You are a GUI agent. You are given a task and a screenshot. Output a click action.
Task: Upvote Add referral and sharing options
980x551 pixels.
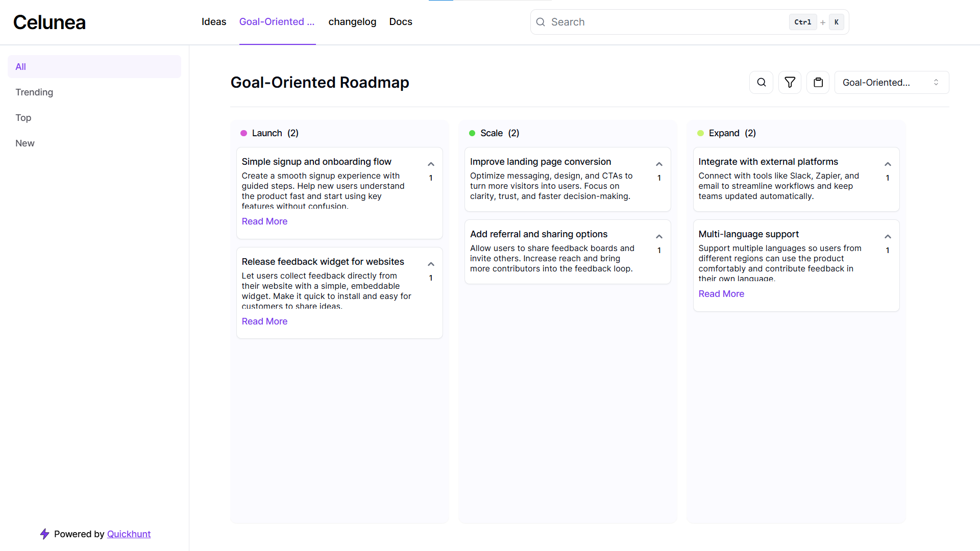[659, 237]
